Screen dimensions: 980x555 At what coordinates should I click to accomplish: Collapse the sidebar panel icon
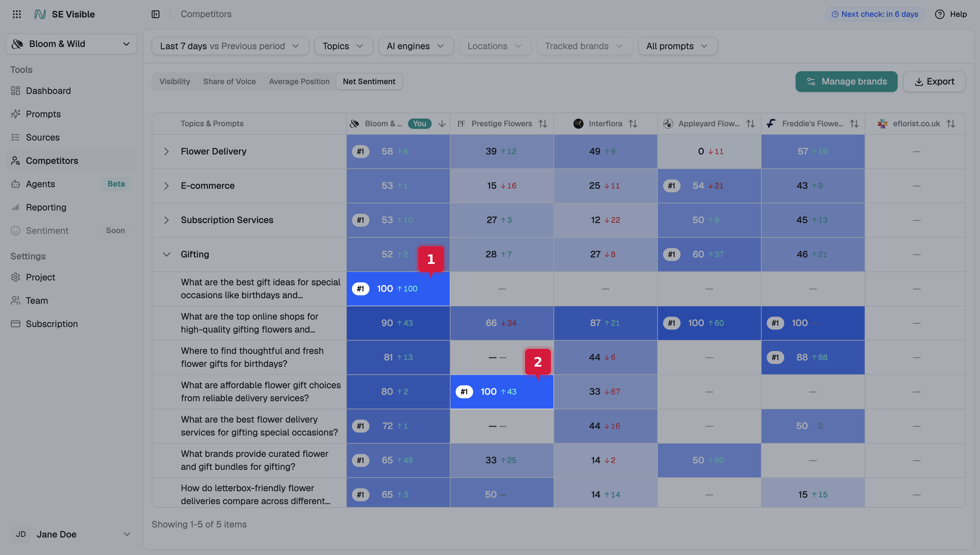(156, 14)
